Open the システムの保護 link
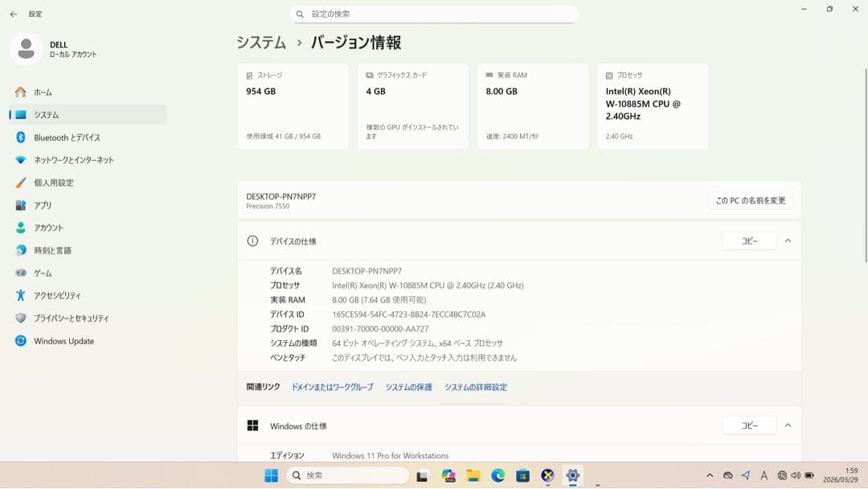The width and height of the screenshot is (868, 489). (x=408, y=387)
